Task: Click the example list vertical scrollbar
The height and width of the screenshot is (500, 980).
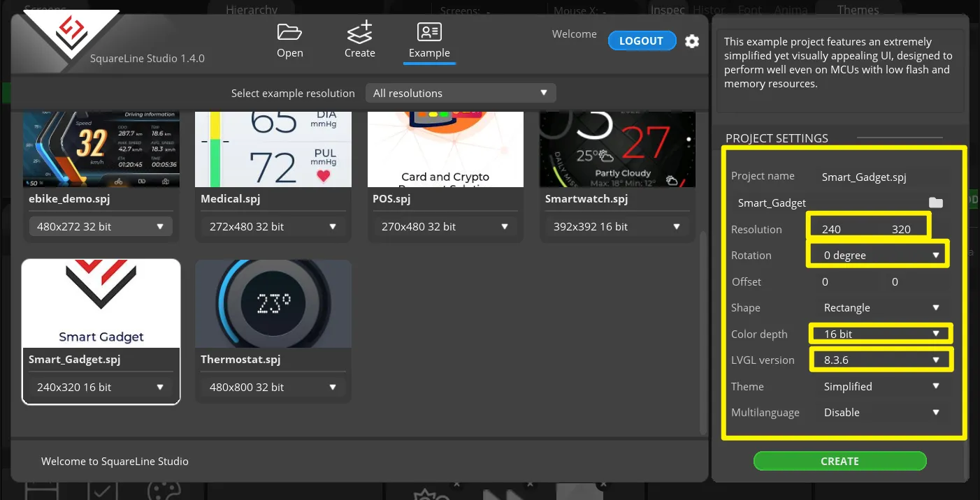Action: pos(703,328)
